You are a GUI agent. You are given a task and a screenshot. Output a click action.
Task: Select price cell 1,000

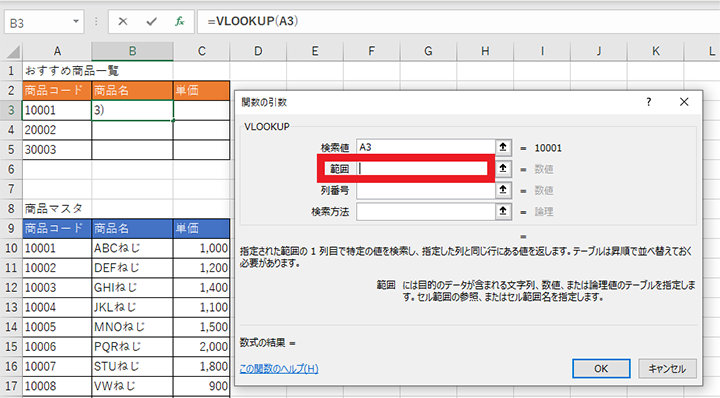[202, 248]
